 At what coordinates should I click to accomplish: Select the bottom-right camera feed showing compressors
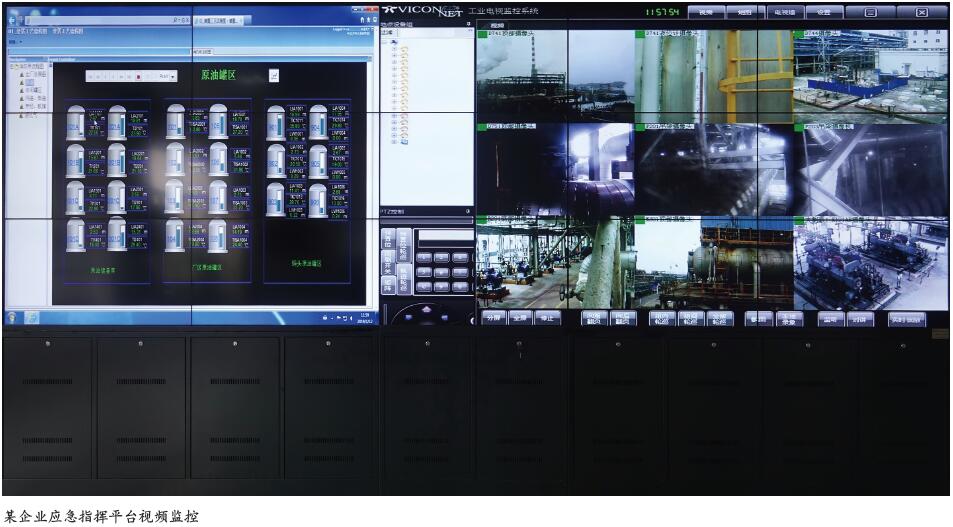point(870,264)
